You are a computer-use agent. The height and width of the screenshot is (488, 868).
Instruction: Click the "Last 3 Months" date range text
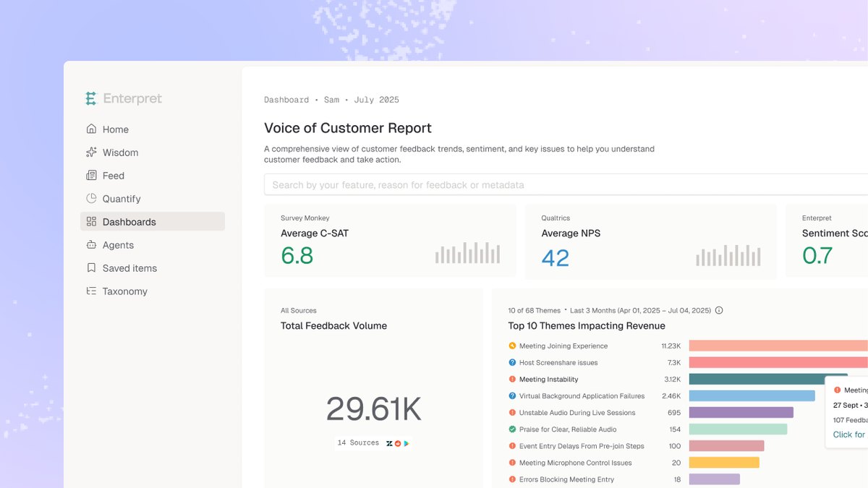tap(641, 310)
